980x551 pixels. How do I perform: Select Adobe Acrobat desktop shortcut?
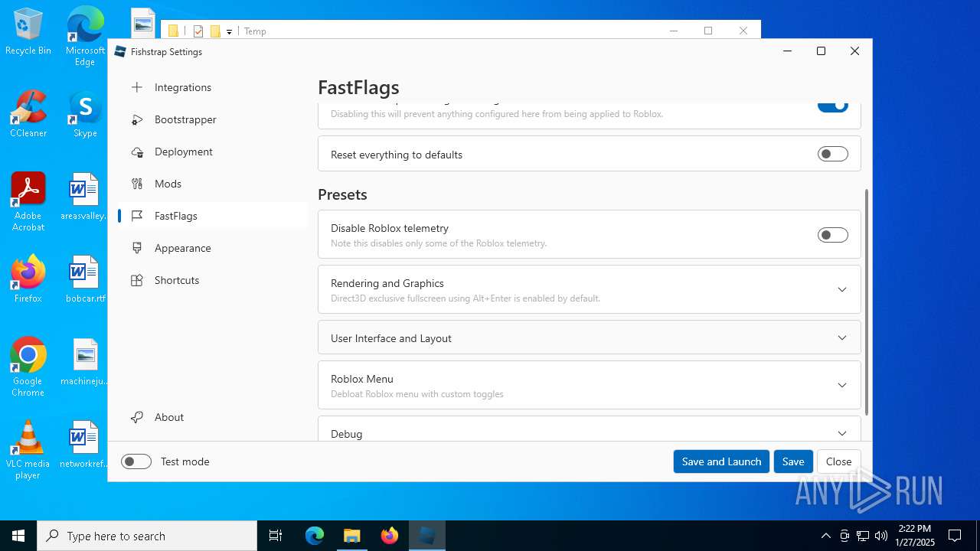point(28,202)
